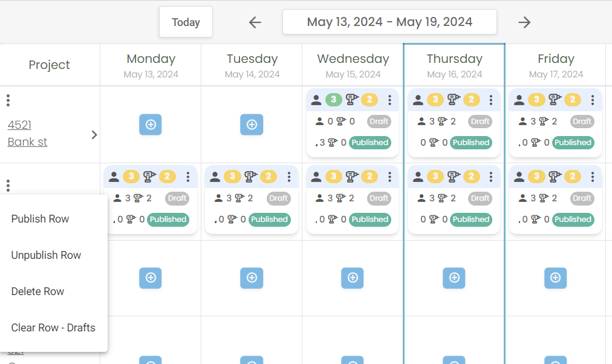Screen dimensions: 612x364
Task: Go to previous week arrow
Action: [255, 22]
